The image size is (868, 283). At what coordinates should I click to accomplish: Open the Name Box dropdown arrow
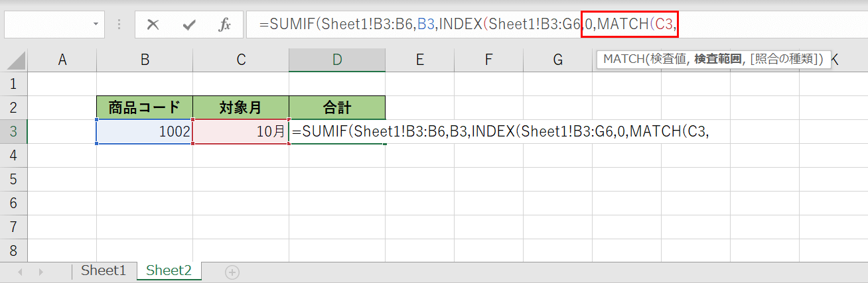[96, 25]
